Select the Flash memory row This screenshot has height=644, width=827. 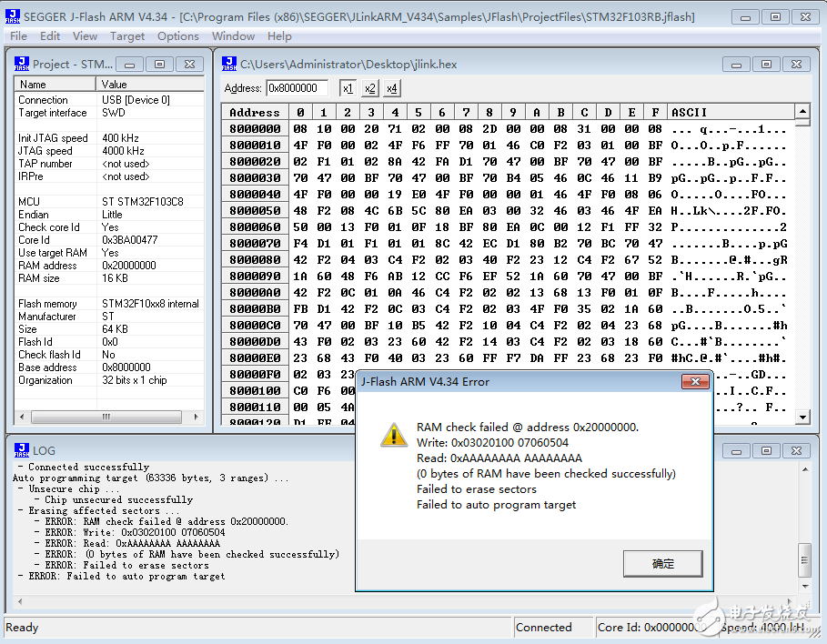(108, 304)
